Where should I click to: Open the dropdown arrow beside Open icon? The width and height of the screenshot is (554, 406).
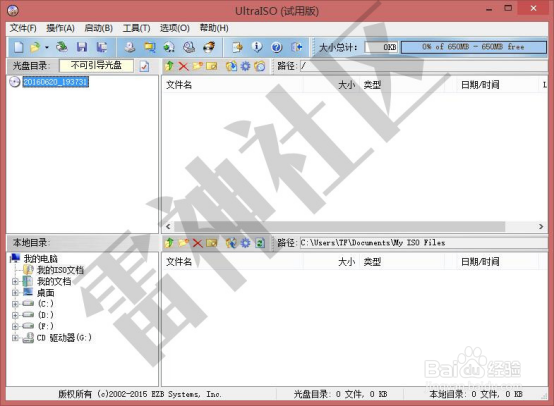tap(47, 47)
